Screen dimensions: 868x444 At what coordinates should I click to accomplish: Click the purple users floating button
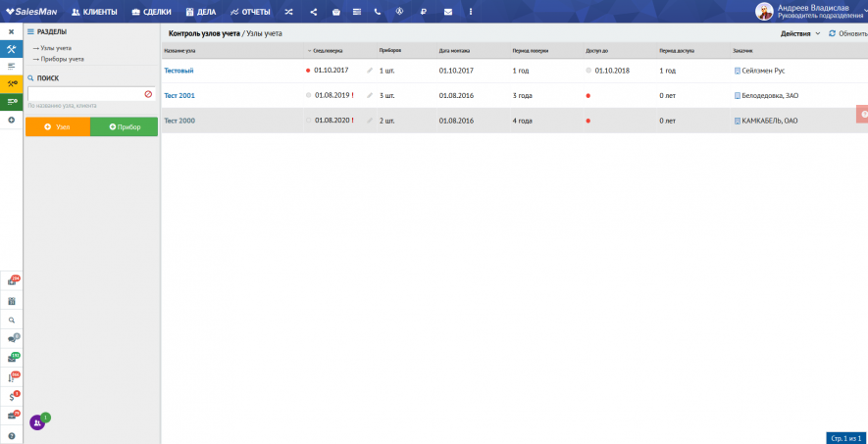(37, 422)
